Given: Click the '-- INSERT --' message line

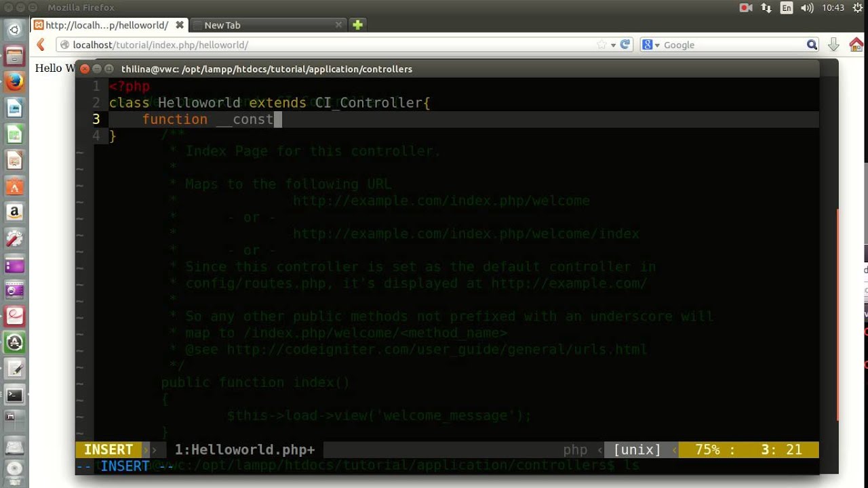Looking at the screenshot, I should pos(125,466).
